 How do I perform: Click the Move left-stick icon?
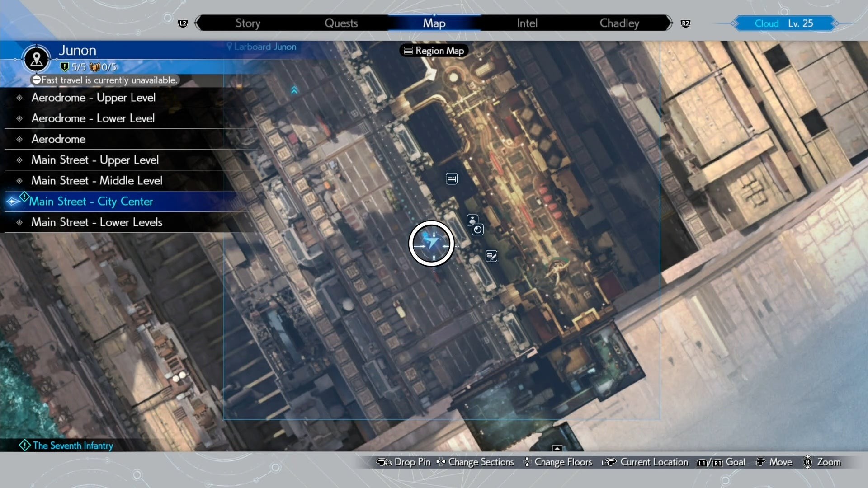point(760,462)
